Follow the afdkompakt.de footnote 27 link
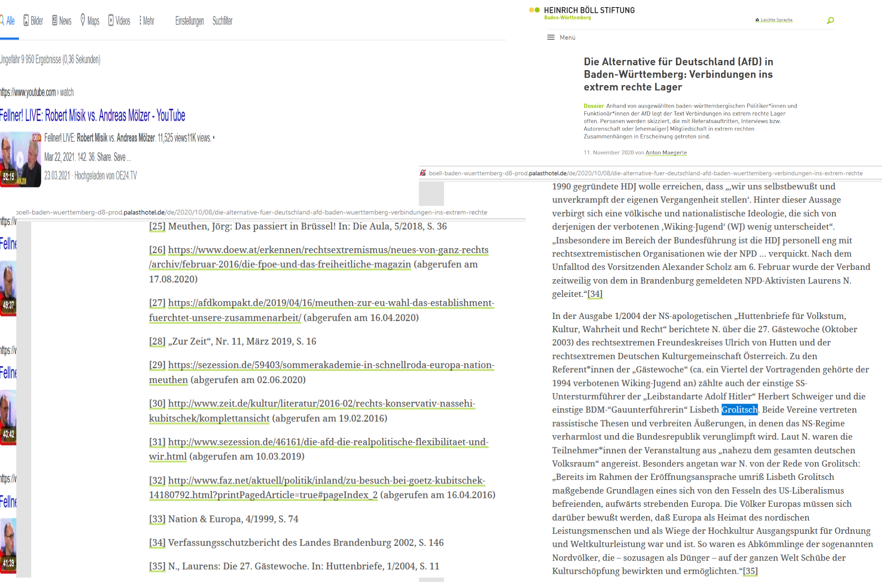This screenshot has width=882, height=588. pos(331,303)
